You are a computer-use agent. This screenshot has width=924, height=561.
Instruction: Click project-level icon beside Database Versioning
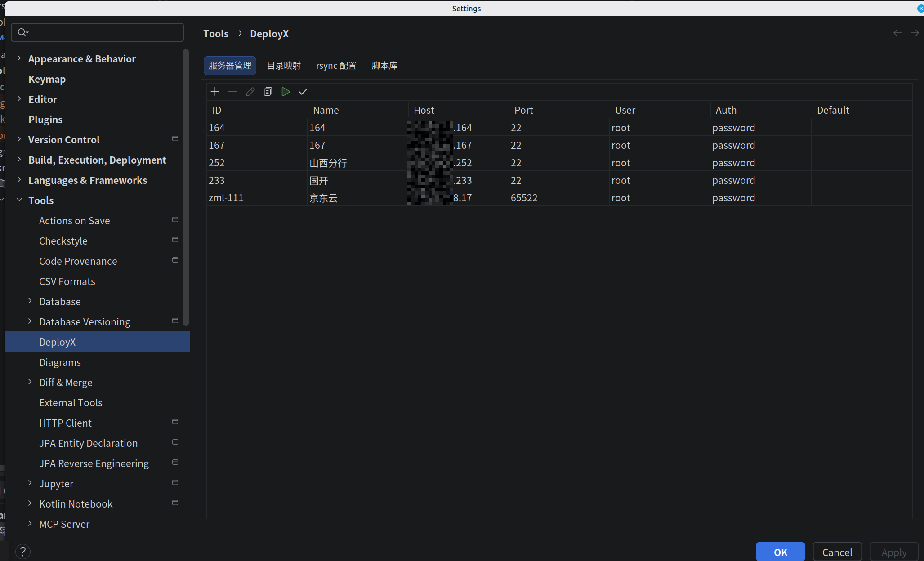pos(175,321)
